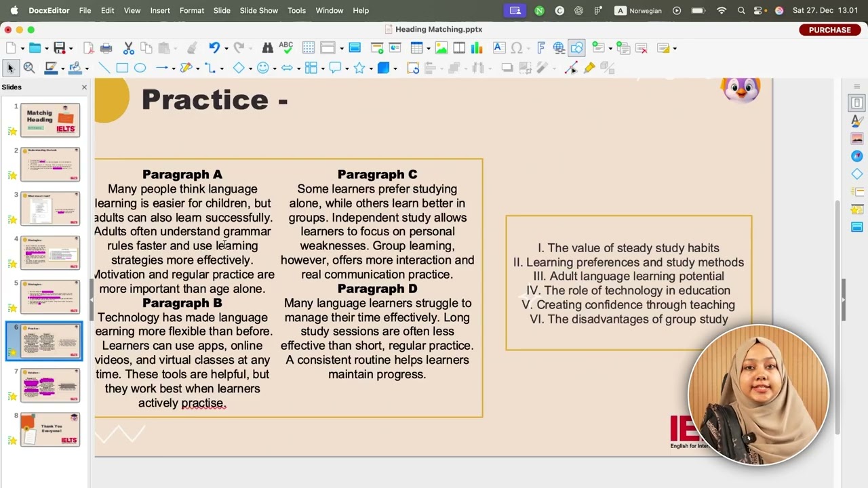
Task: Click the Norwegian input source indicator
Action: (638, 10)
